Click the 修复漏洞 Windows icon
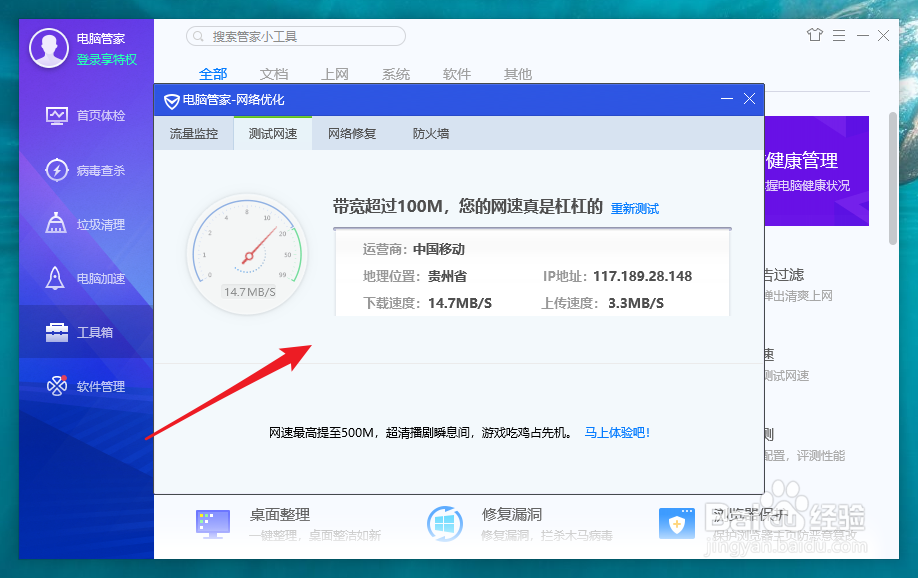Image resolution: width=918 pixels, height=578 pixels. tap(444, 524)
